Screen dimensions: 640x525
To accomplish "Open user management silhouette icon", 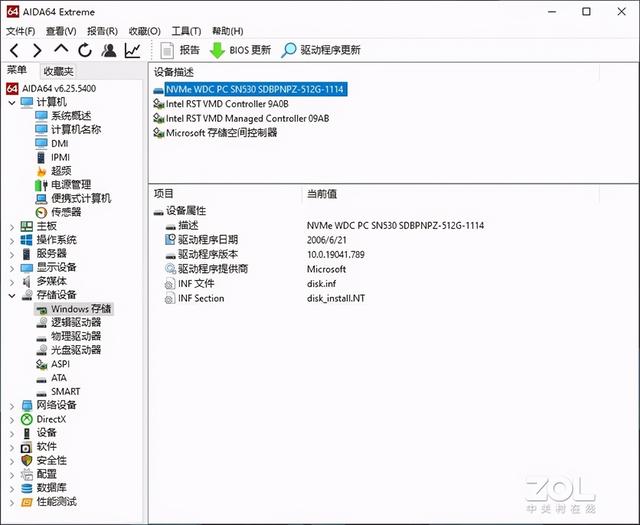I will pos(109,51).
